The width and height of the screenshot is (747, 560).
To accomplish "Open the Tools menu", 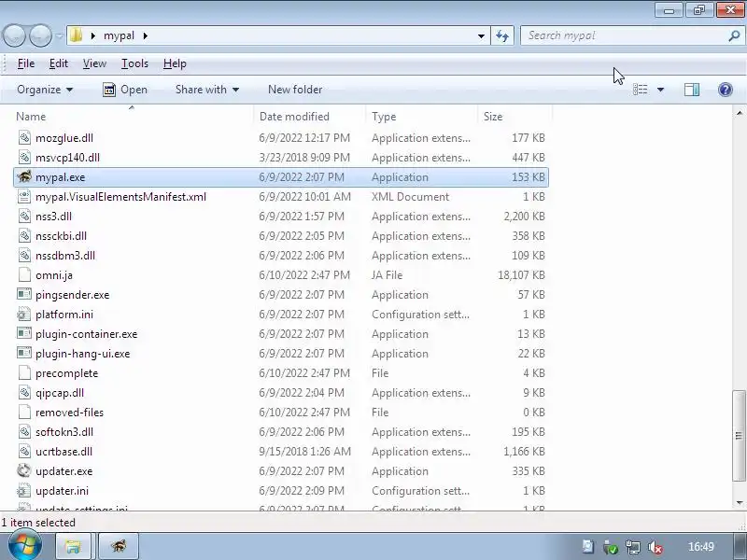I will [134, 63].
